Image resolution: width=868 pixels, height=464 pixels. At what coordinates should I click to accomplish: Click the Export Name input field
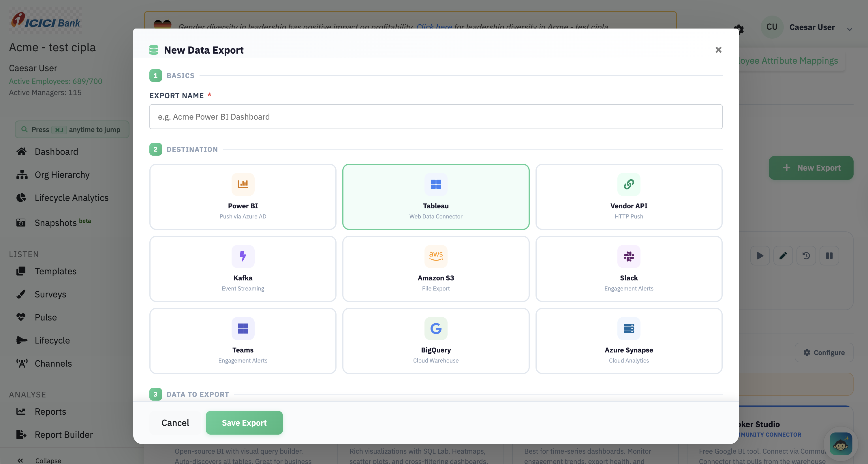pos(436,116)
